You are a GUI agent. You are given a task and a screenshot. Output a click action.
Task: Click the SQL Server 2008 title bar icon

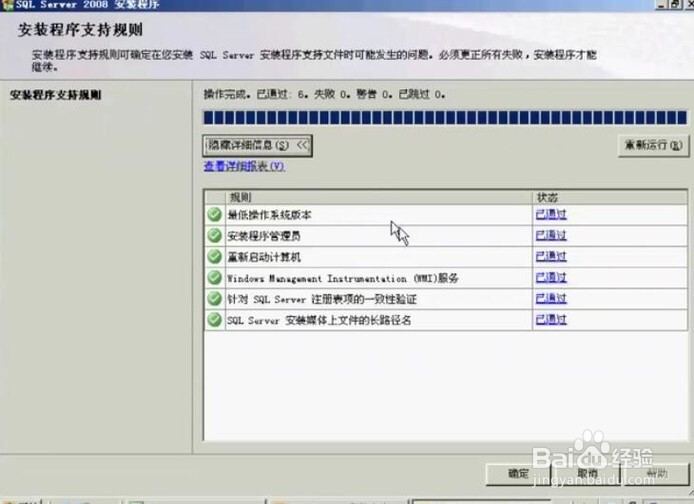[x=7, y=5]
